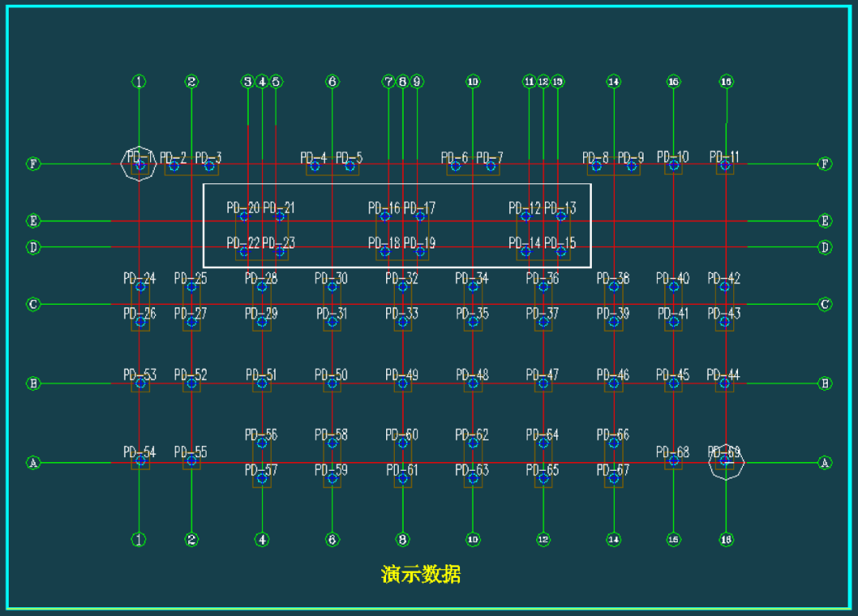This screenshot has width=858, height=616.
Task: Click the PD-62 text label
Action: 471,435
